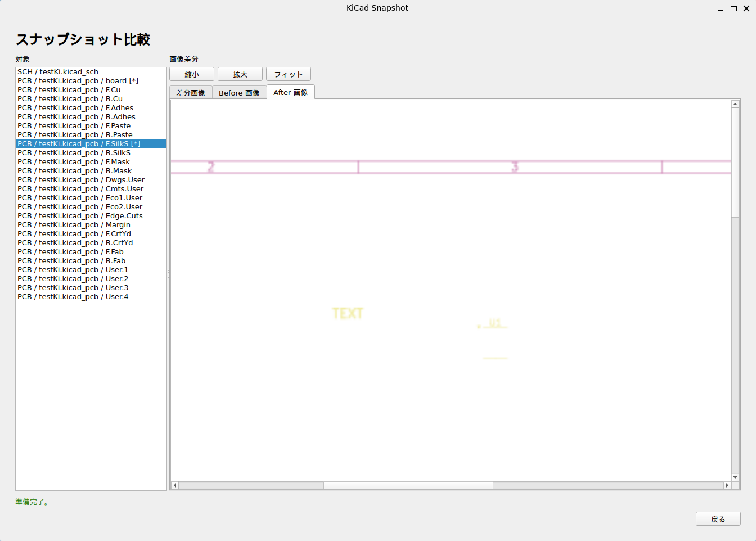Select the After 画像 tab

pyautogui.click(x=290, y=92)
